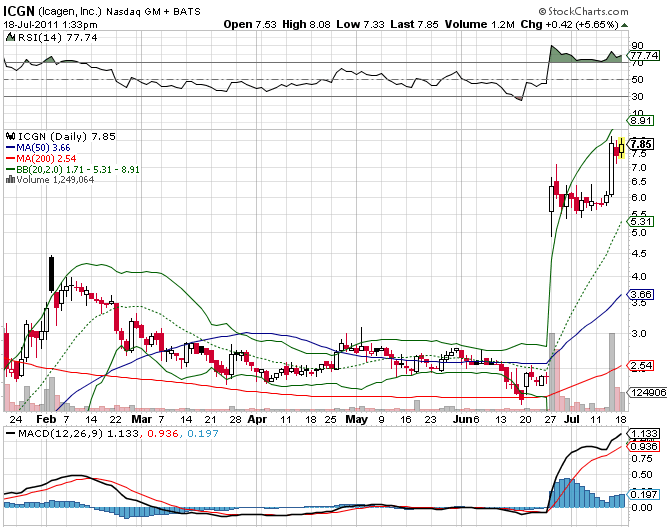667x527 pixels.
Task: Click the RSI mountain icon
Action: pyautogui.click(x=10, y=37)
